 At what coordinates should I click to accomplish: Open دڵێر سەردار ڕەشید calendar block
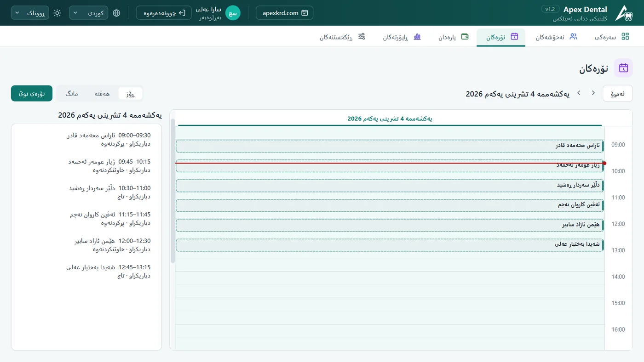click(x=390, y=186)
